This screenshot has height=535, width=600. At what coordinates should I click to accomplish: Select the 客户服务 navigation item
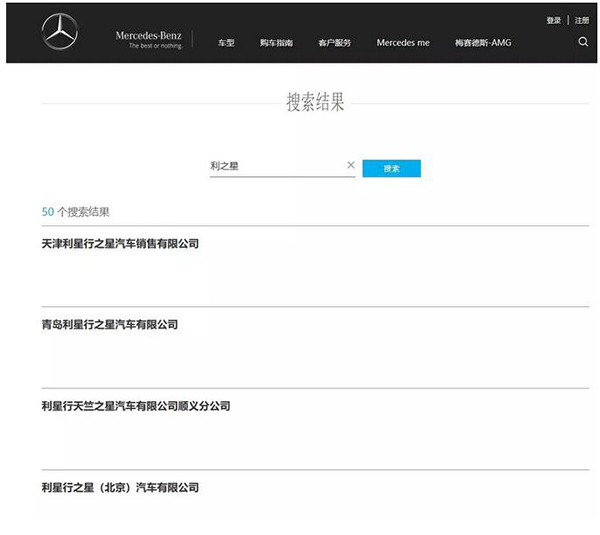[x=334, y=43]
